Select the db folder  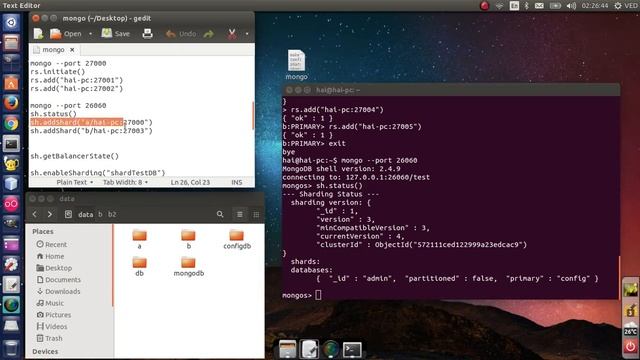pyautogui.click(x=139, y=267)
